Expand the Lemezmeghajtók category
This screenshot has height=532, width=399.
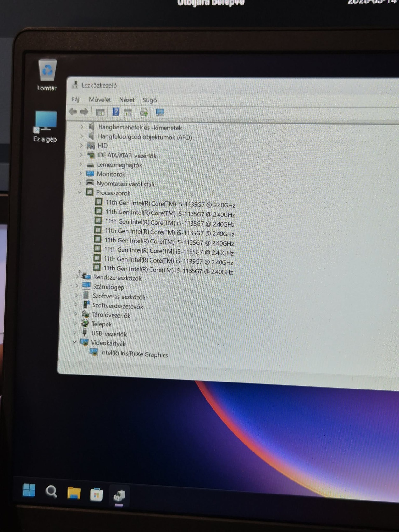click(81, 164)
